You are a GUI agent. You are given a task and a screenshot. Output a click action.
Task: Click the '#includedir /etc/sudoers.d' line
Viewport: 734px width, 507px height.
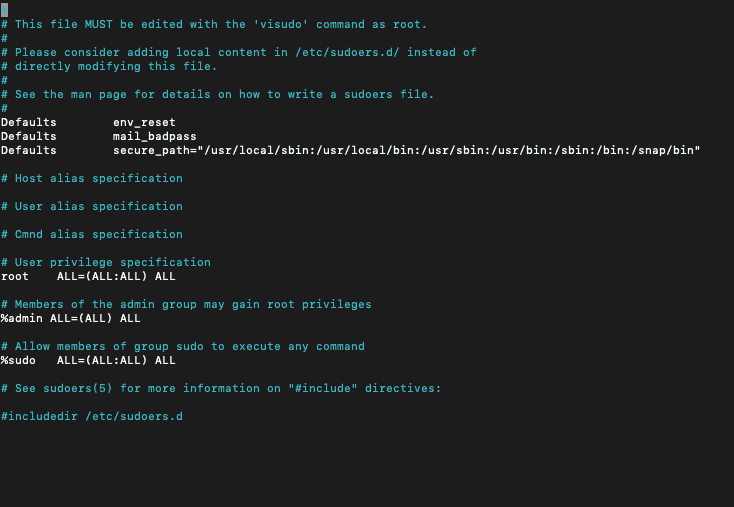click(92, 416)
